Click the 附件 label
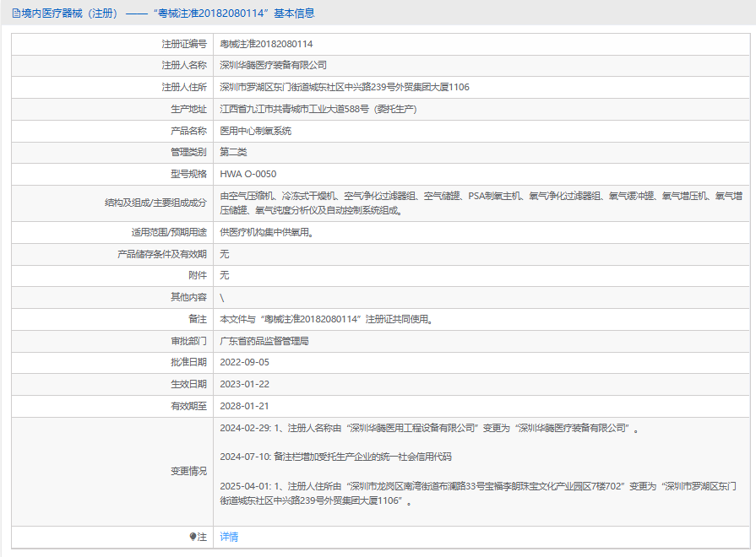Screen dimensions: 756x557 (x=198, y=275)
